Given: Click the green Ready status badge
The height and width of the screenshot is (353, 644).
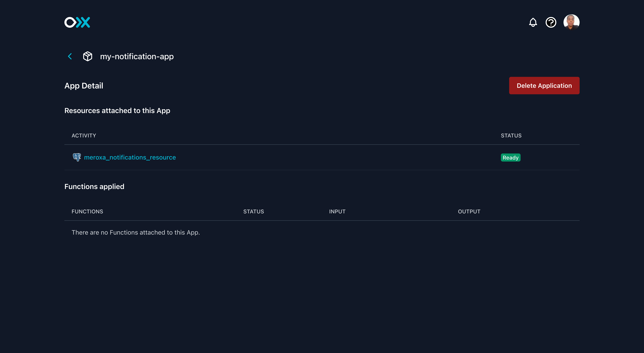Looking at the screenshot, I should pyautogui.click(x=511, y=157).
